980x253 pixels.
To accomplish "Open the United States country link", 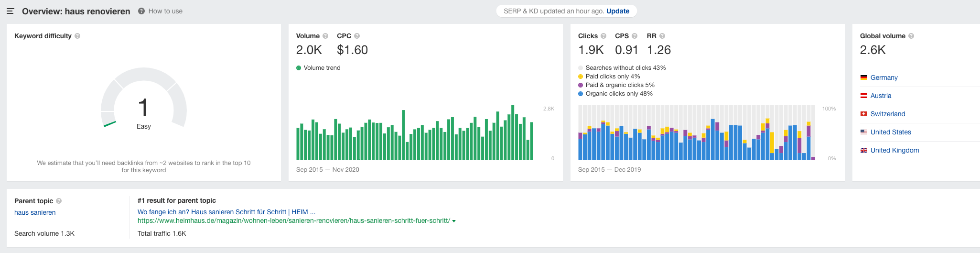I will pyautogui.click(x=891, y=132).
